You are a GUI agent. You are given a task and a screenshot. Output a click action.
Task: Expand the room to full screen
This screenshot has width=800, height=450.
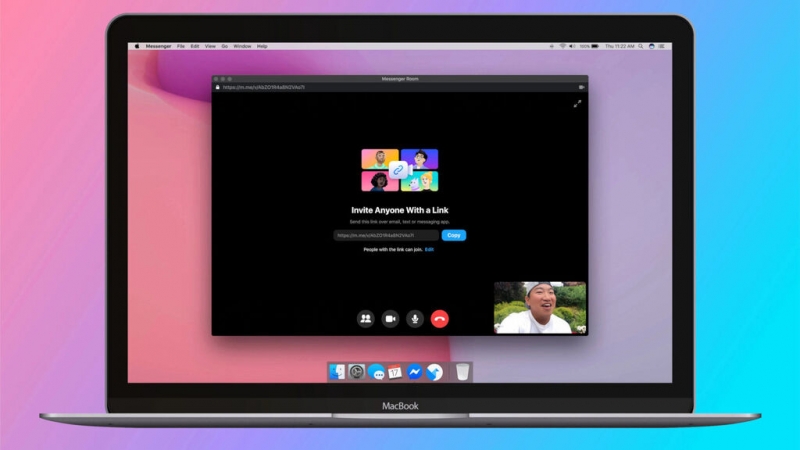[x=577, y=104]
